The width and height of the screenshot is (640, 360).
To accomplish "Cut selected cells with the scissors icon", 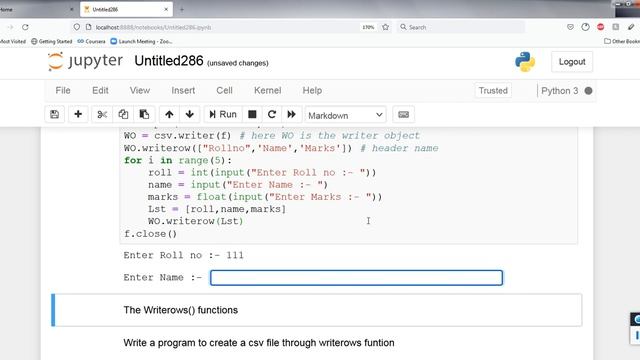I will [102, 115].
